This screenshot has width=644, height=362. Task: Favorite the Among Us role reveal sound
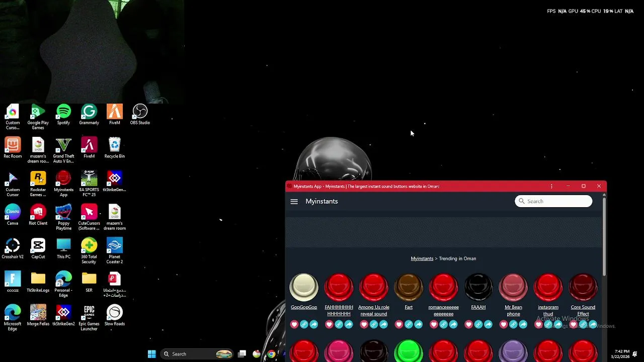click(x=364, y=325)
